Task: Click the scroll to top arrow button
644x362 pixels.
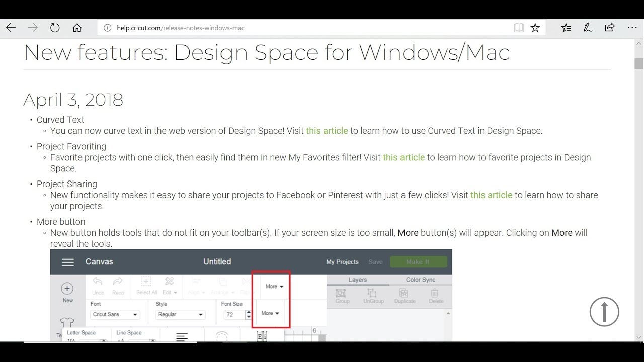Action: 604,312
